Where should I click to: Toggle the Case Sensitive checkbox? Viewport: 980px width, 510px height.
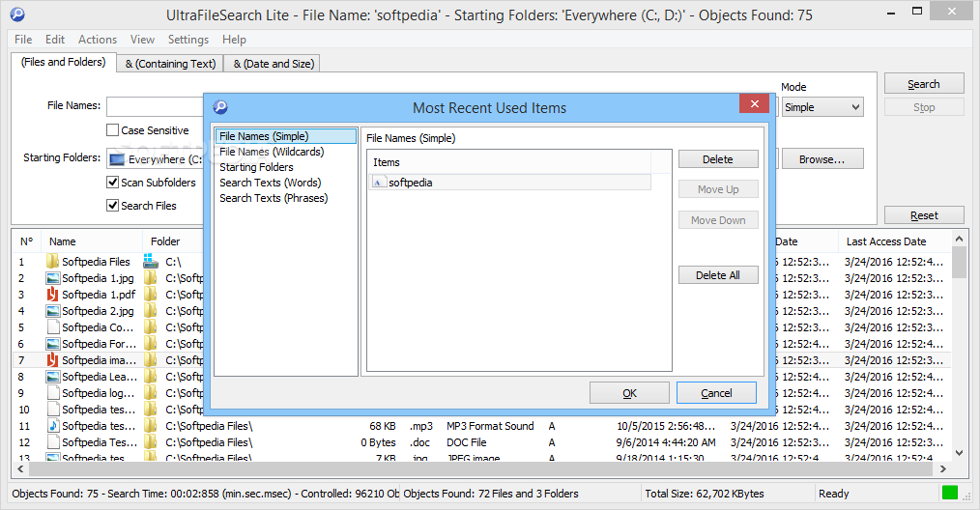pos(112,130)
